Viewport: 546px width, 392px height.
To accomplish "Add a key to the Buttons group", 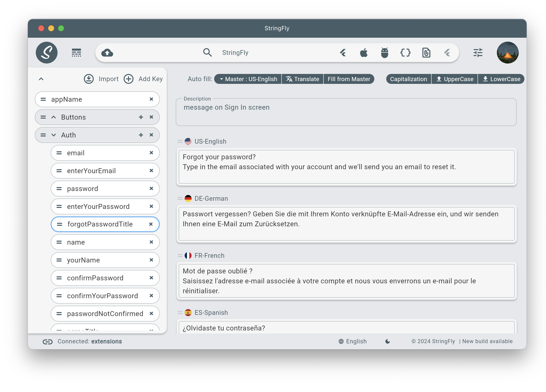I will pyautogui.click(x=141, y=117).
